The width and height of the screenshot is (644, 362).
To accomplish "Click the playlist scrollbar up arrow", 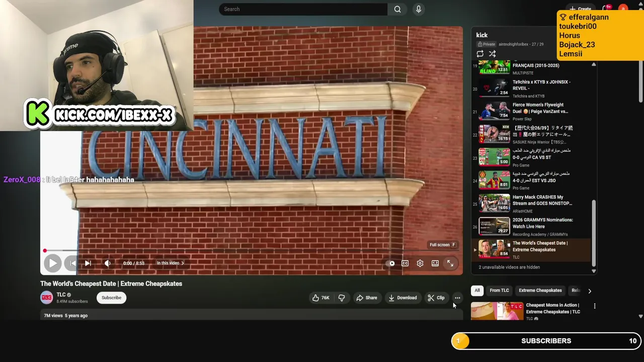I will pos(594,64).
